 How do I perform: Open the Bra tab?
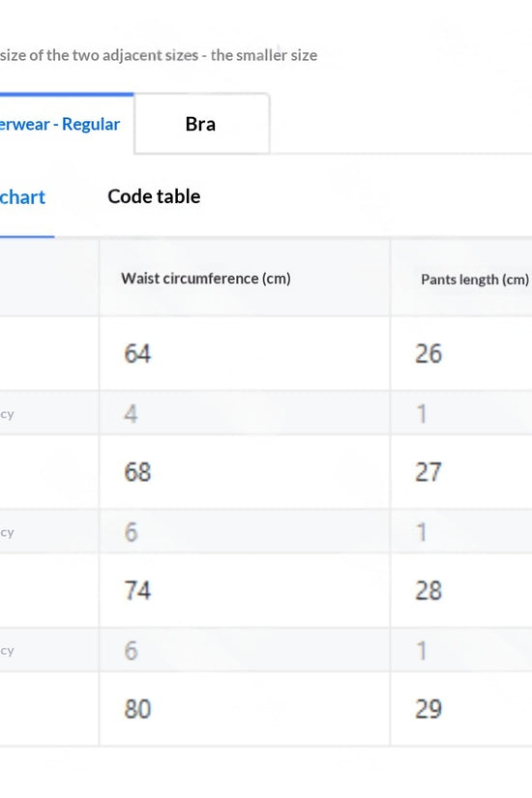[201, 124]
